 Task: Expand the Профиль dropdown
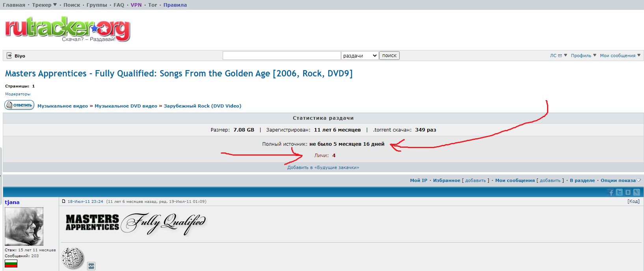[x=584, y=56]
